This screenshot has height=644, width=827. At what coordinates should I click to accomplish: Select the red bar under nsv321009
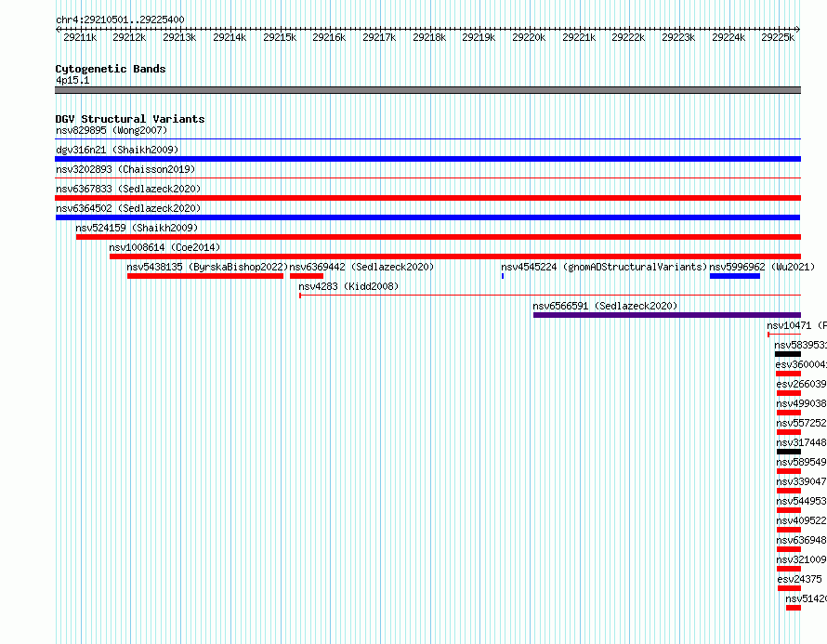point(789,569)
